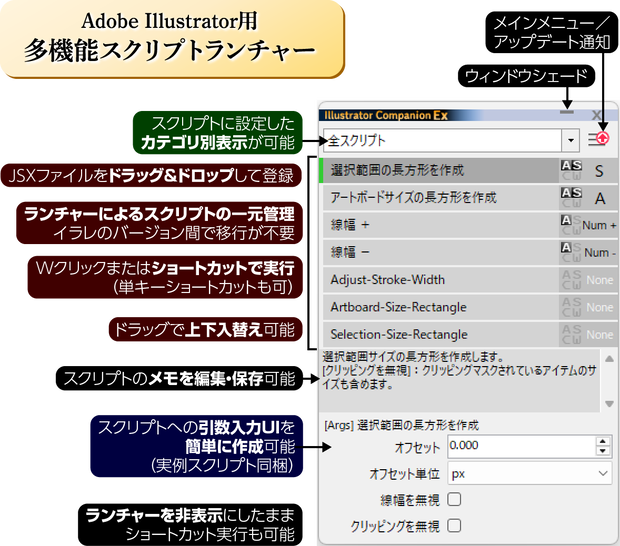The width and height of the screenshot is (620, 546).
Task: Click the window shade bar in title bar
Action: pos(567,112)
